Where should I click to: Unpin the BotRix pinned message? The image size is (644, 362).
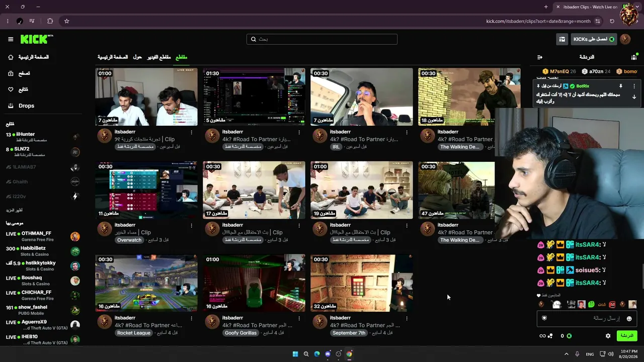point(621,86)
